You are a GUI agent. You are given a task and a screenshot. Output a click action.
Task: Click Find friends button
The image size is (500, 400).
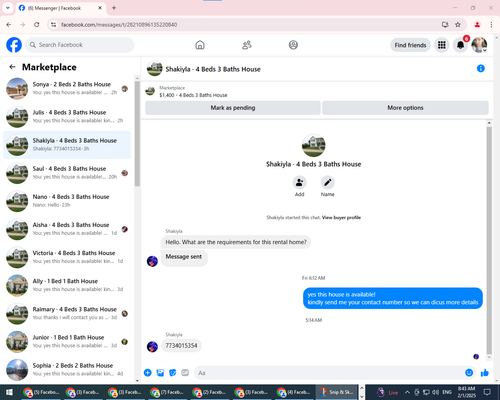(x=410, y=45)
